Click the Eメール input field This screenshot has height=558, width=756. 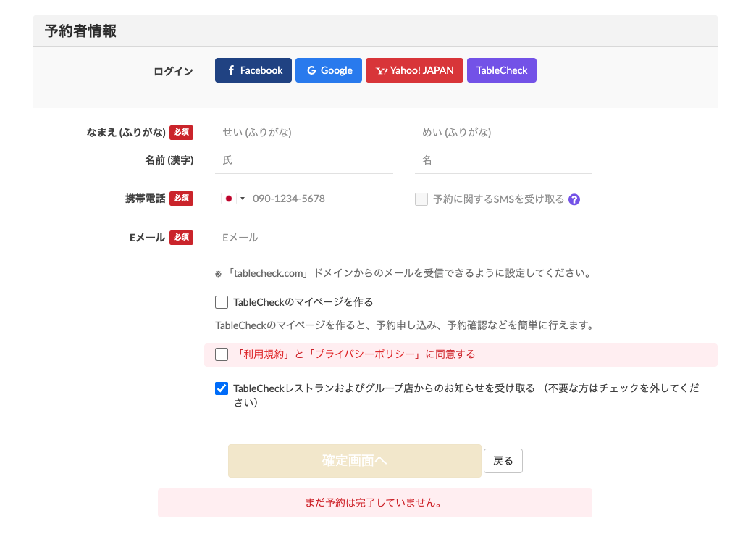click(x=403, y=238)
